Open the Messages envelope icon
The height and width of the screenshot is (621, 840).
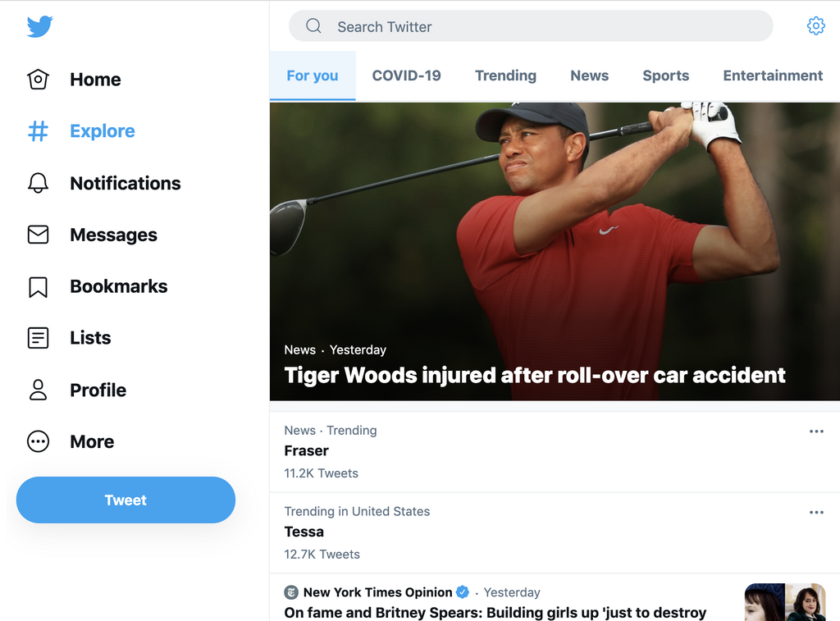(x=38, y=235)
